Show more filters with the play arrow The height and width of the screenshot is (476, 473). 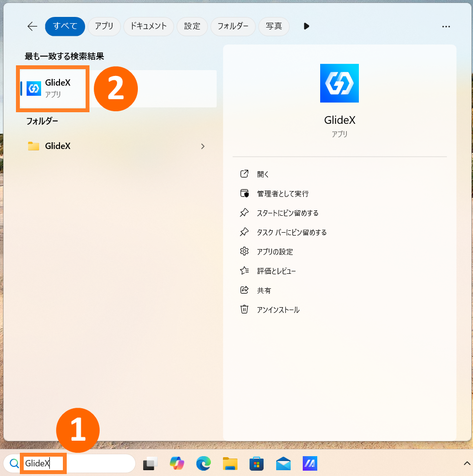pyautogui.click(x=306, y=27)
